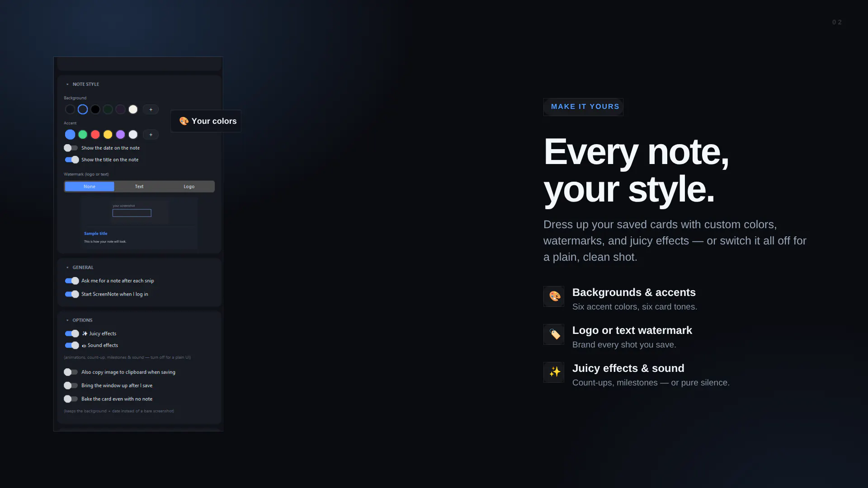Disable Show the title on the note

pos(72,160)
